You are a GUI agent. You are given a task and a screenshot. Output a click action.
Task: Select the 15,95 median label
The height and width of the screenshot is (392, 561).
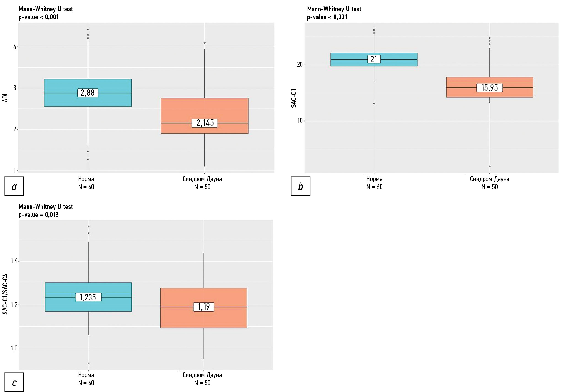pyautogui.click(x=489, y=88)
